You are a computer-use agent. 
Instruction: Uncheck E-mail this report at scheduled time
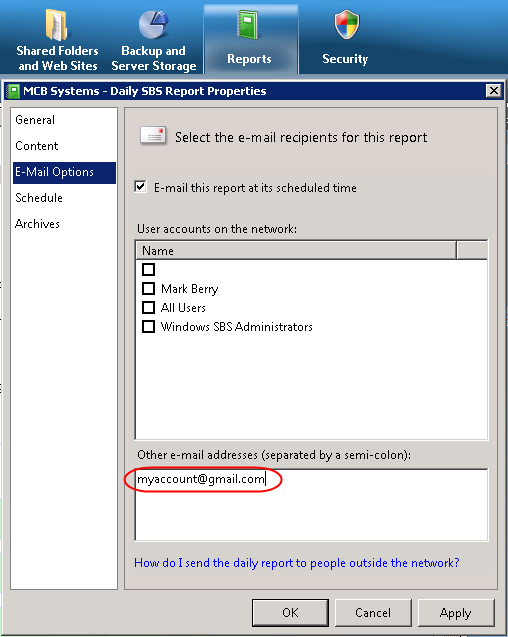pyautogui.click(x=141, y=187)
